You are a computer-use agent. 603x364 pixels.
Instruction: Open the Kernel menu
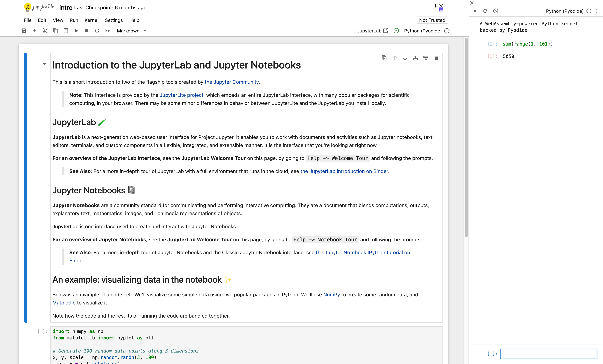tap(91, 20)
